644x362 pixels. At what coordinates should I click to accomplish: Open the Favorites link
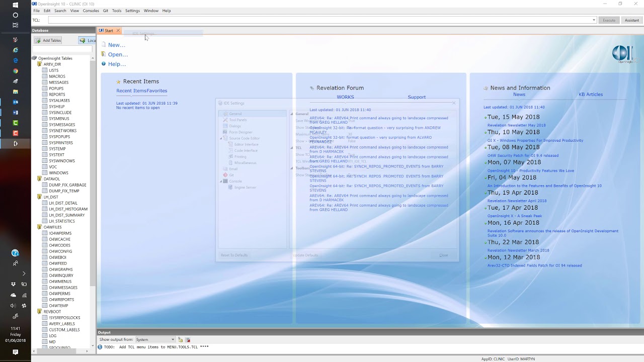157,91
